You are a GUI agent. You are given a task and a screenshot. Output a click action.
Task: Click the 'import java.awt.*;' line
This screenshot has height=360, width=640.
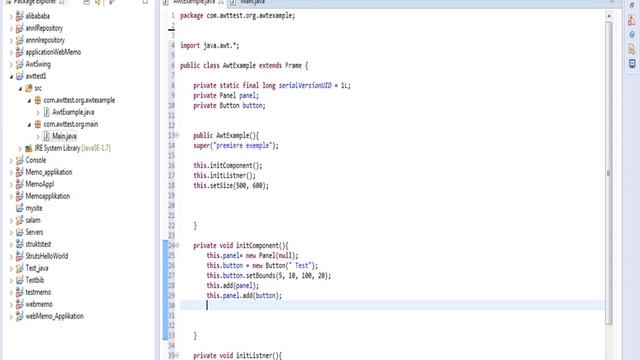click(x=210, y=45)
